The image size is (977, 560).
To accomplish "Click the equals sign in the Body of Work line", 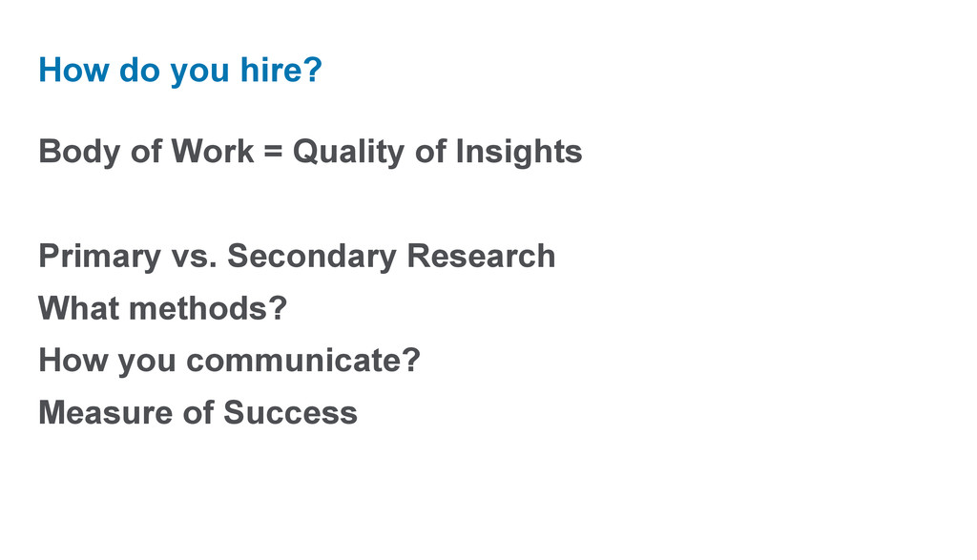I will [273, 152].
